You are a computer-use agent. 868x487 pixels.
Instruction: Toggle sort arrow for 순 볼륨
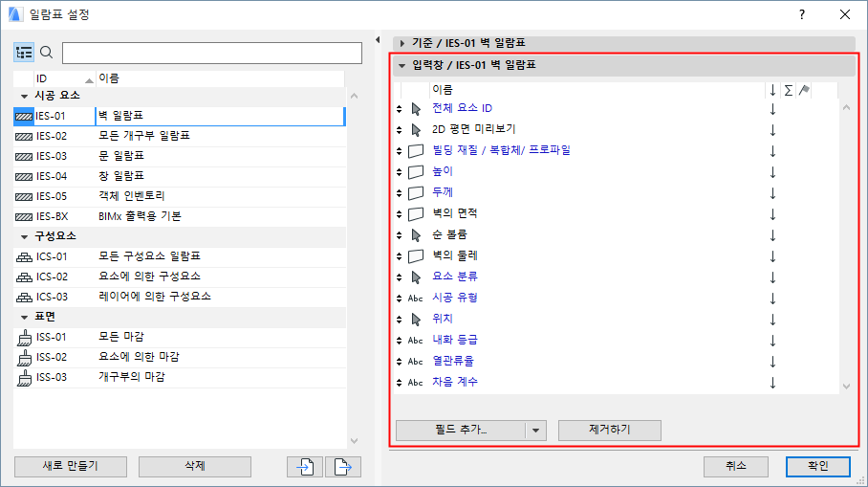click(772, 235)
